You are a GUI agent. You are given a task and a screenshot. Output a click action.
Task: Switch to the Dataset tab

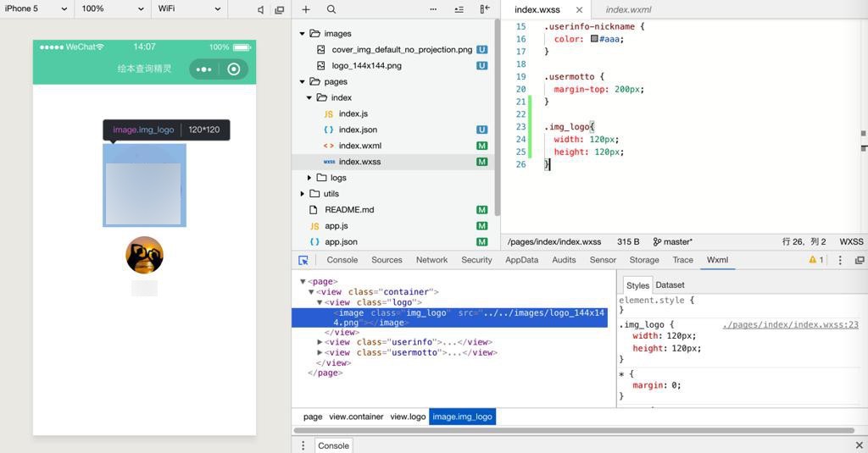click(670, 285)
